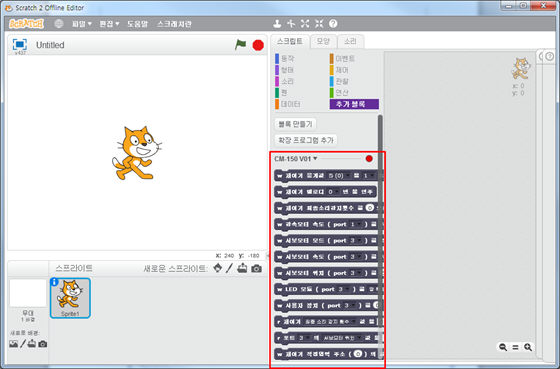Select the Delete scissors tool
This screenshot has height=369, width=560.
[x=291, y=24]
